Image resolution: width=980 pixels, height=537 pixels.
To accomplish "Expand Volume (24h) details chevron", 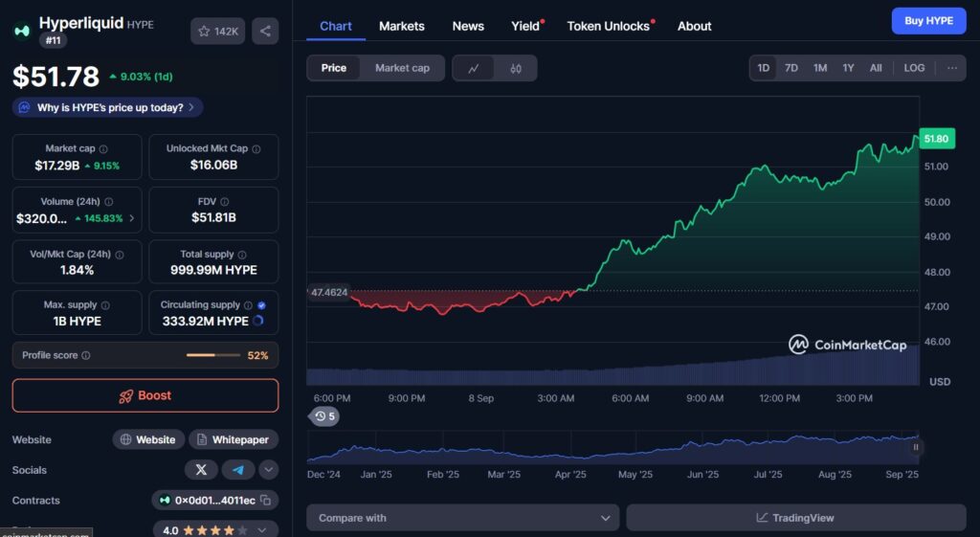I will (131, 218).
